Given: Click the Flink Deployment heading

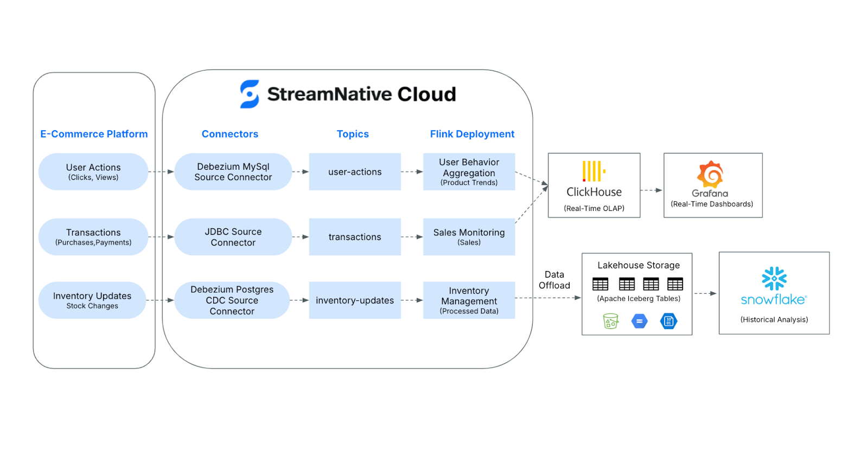Looking at the screenshot, I should (x=472, y=134).
